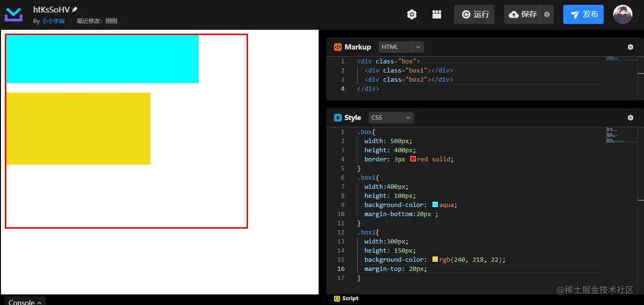Open the user avatar profile
The width and height of the screenshot is (644, 305).
[623, 14]
